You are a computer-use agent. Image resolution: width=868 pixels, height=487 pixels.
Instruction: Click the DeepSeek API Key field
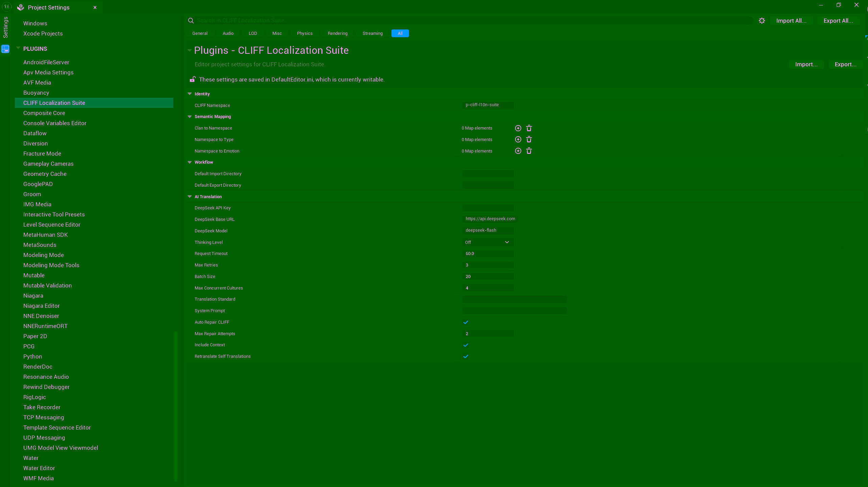[x=488, y=208]
